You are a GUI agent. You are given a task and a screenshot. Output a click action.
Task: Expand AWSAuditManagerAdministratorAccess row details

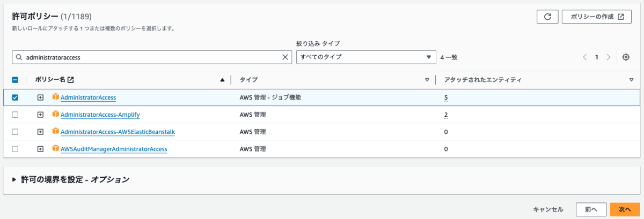click(40, 149)
